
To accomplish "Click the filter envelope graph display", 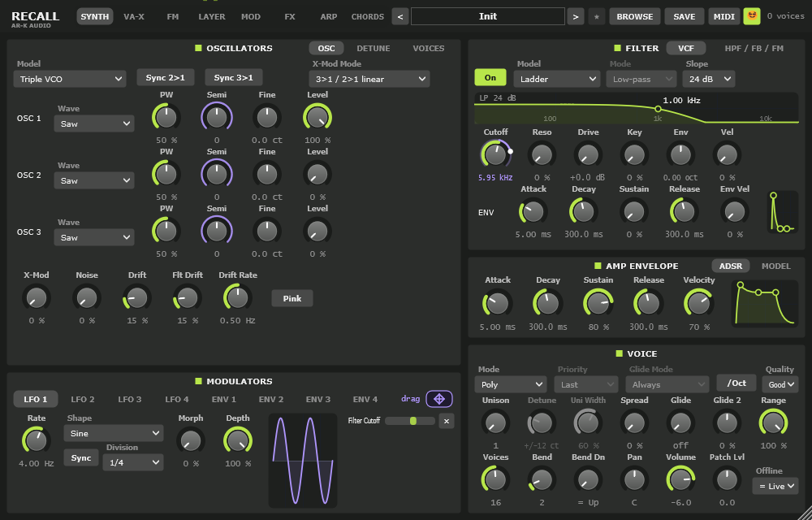I will 782,211.
